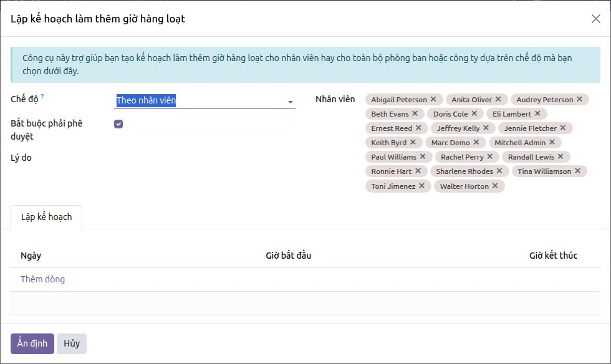The image size is (611, 364).
Task: Remove Abigail Peterson tag
Action: [433, 99]
